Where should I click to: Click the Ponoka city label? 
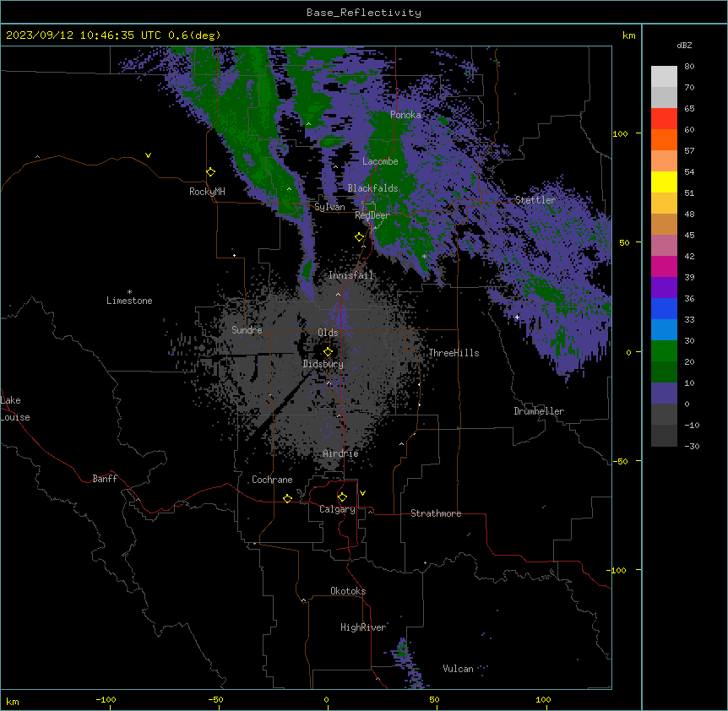click(x=405, y=115)
